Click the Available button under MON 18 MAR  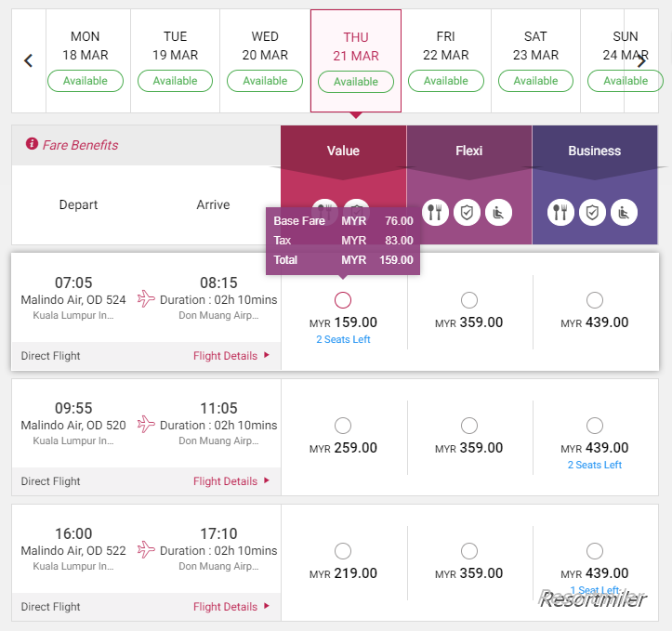pyautogui.click(x=86, y=81)
